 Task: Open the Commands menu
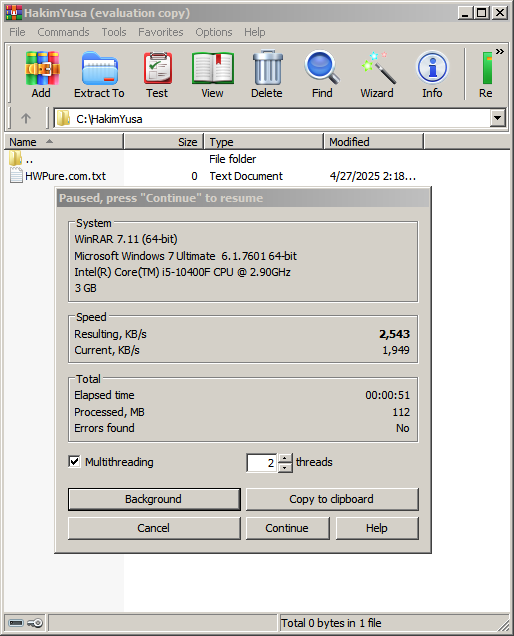[x=63, y=32]
